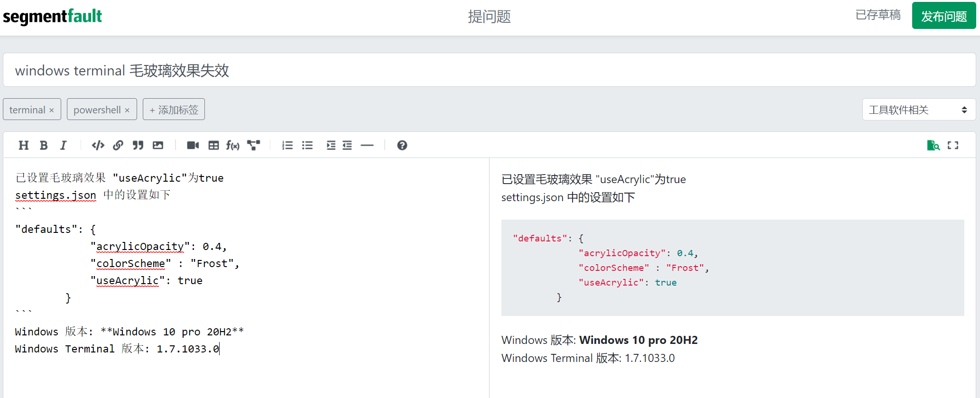
Task: Click the 已存草稿 draft saved status
Action: [878, 15]
